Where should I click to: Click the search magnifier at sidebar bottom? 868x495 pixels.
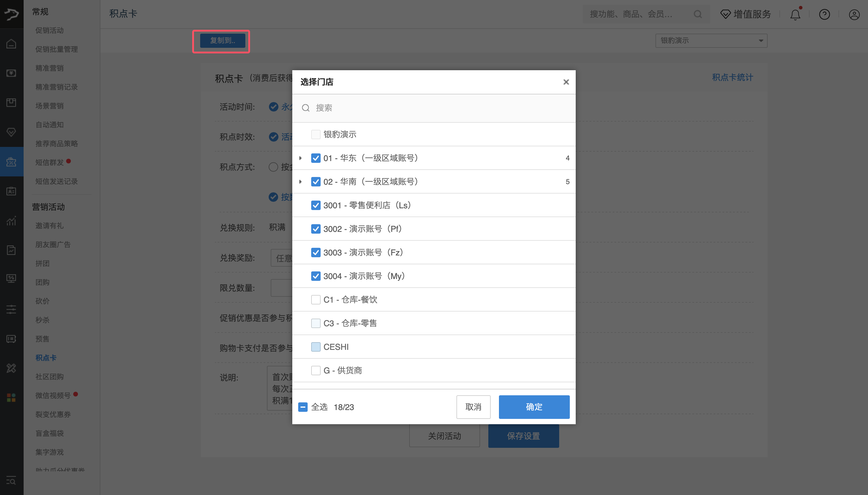(11, 481)
